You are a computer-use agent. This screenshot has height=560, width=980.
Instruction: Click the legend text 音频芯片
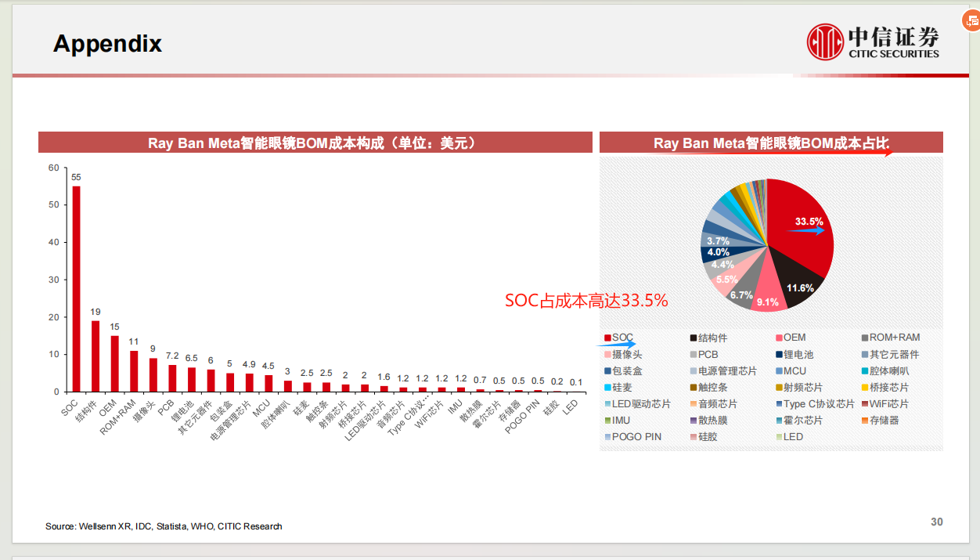tap(718, 404)
